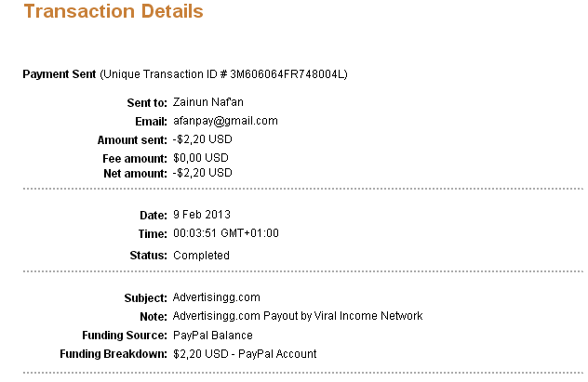
Task: Click the date 9 Feb 2013
Action: [202, 215]
